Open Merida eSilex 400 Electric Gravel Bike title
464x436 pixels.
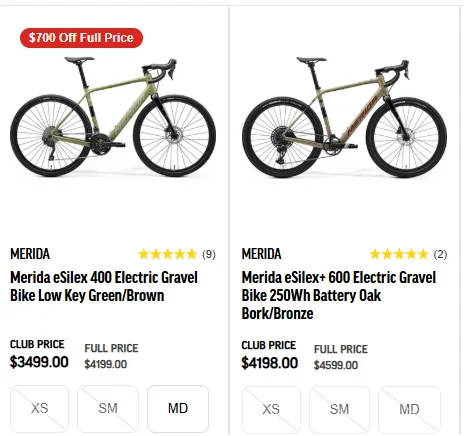(104, 286)
